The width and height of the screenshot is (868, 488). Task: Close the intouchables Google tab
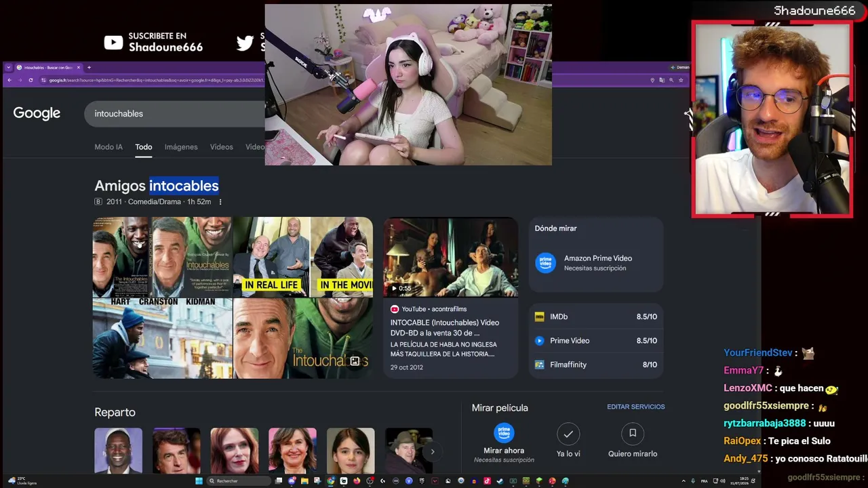point(79,67)
